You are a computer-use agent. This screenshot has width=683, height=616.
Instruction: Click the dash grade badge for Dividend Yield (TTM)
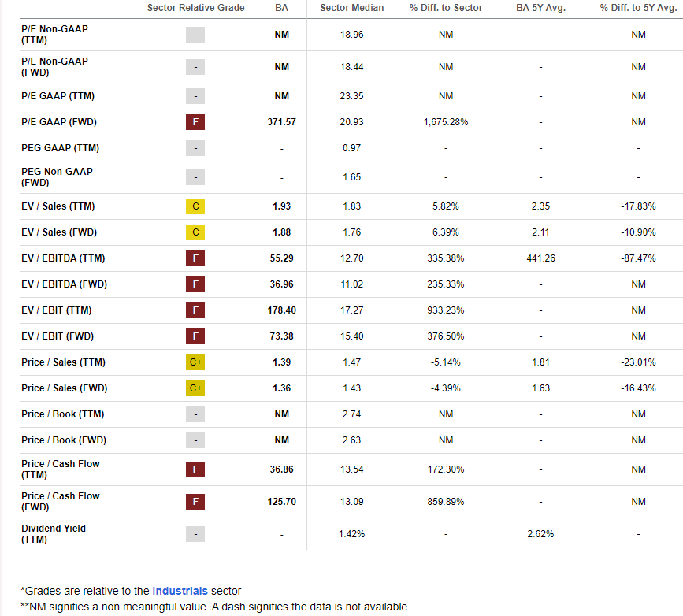coord(195,533)
